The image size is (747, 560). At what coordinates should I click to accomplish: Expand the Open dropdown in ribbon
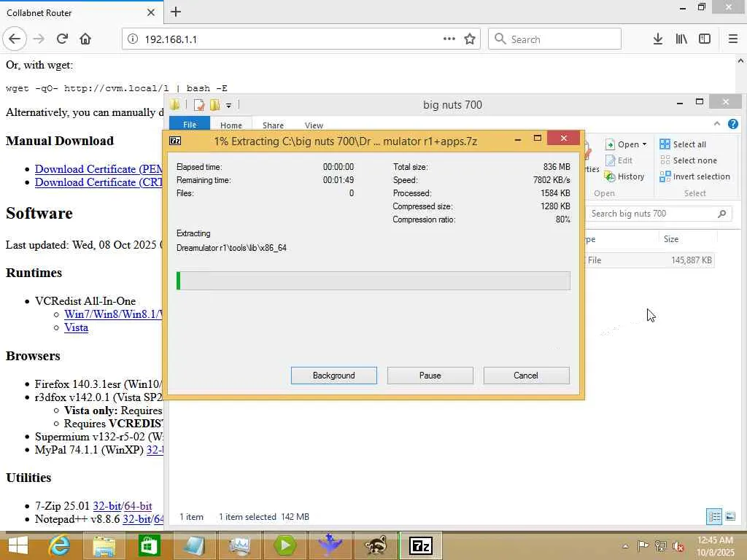645,144
